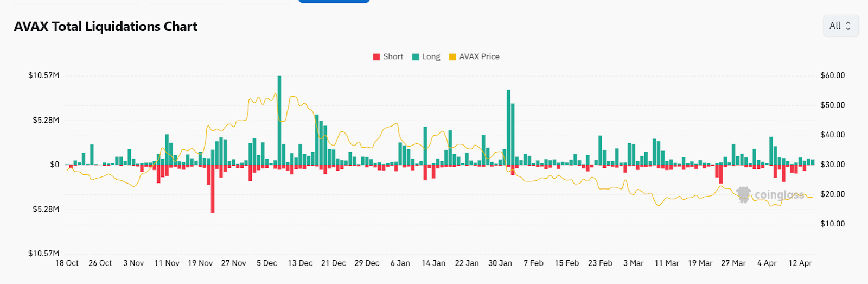Click the AVAX Total Liquidations Chart title
The width and height of the screenshot is (868, 284).
pyautogui.click(x=106, y=26)
